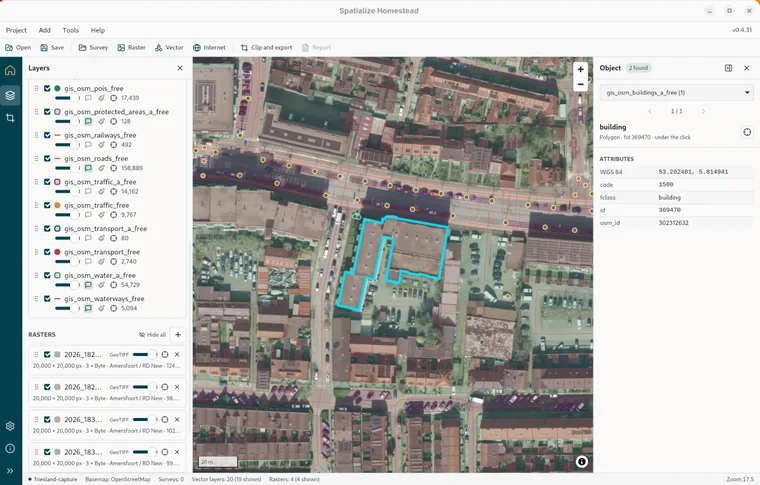
Task: Remove the raster ending in 98
Action: pyautogui.click(x=177, y=387)
